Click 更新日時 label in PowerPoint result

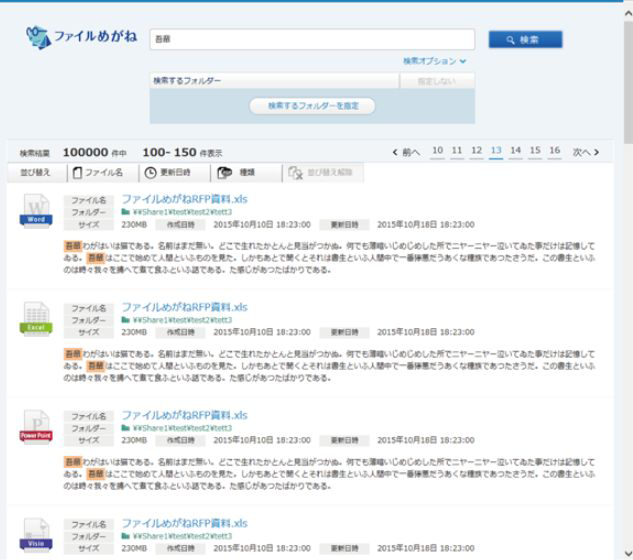pyautogui.click(x=344, y=440)
